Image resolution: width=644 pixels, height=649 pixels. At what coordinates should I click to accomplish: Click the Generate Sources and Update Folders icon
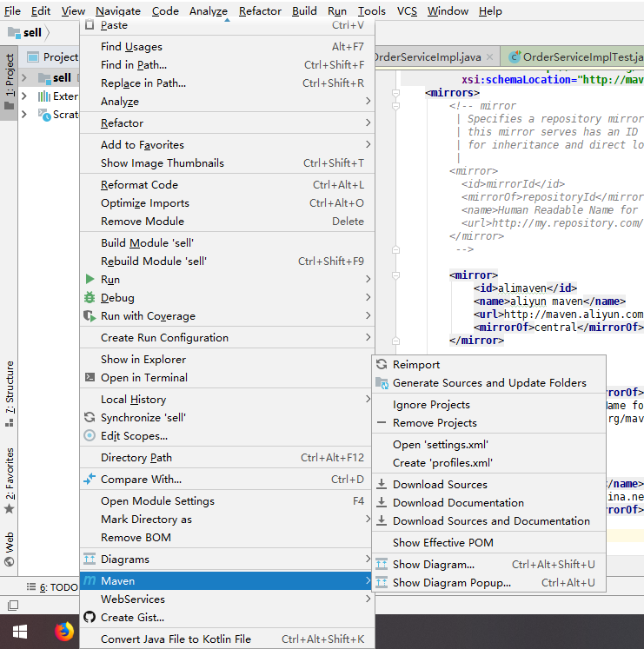381,383
